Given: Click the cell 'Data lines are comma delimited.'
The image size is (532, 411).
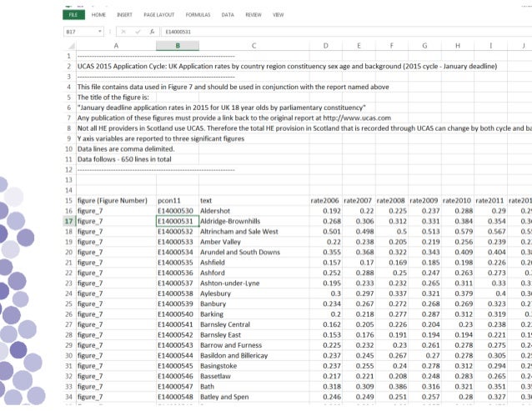Looking at the screenshot, I should 126,149.
